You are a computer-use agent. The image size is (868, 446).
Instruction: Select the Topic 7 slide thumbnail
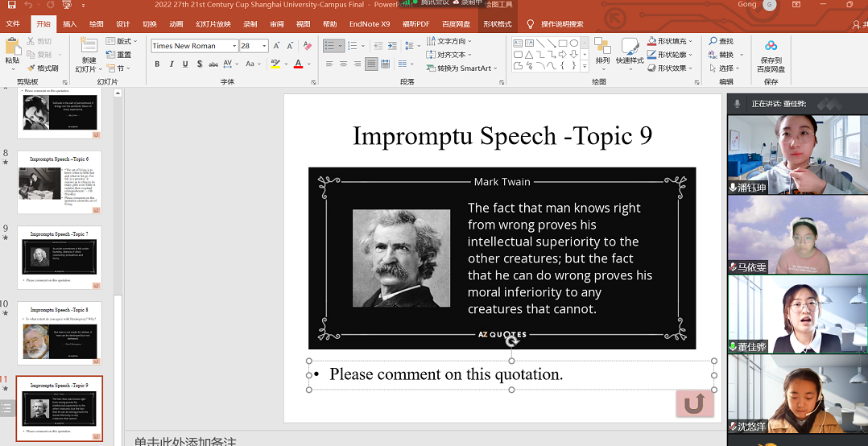click(60, 257)
